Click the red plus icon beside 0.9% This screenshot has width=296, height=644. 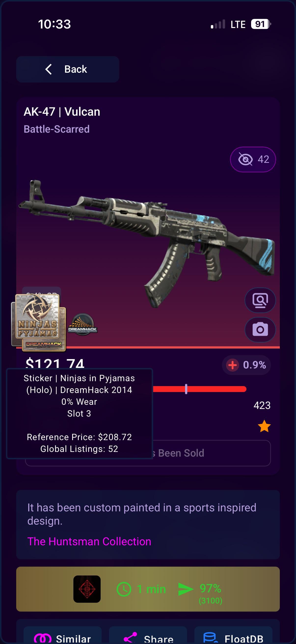click(232, 365)
